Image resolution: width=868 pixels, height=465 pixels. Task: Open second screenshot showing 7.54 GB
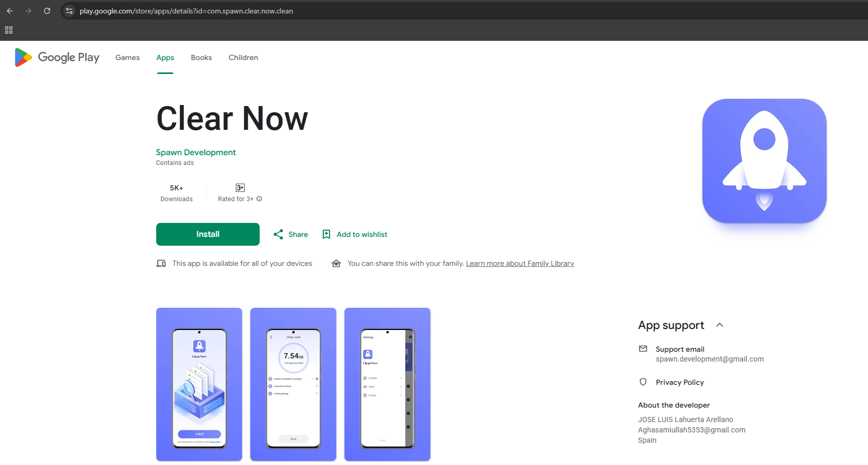click(x=293, y=384)
